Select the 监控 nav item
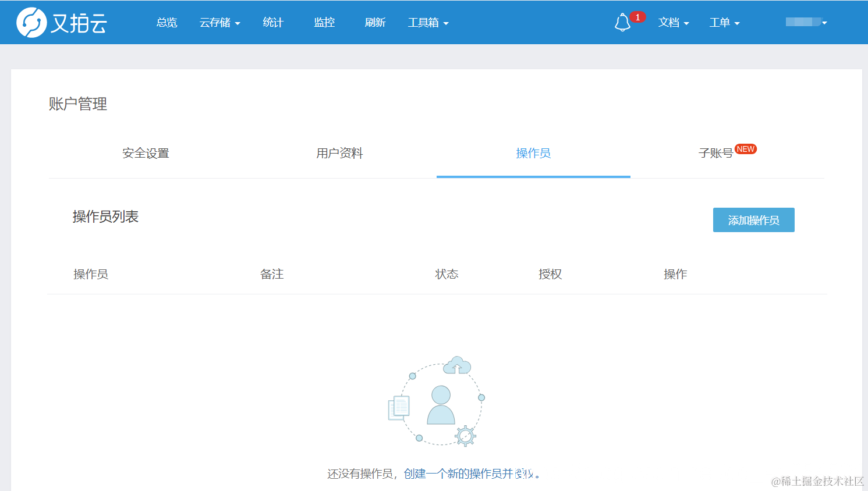 coord(324,22)
